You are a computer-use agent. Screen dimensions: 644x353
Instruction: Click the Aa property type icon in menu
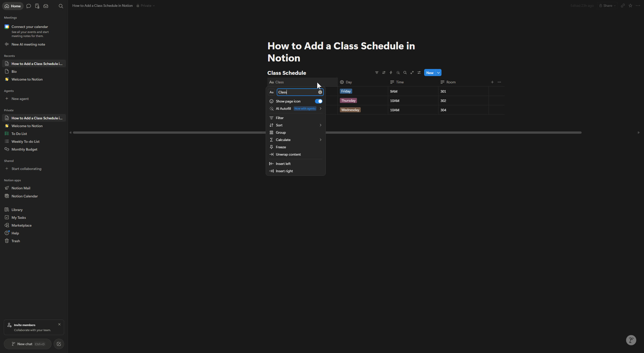pyautogui.click(x=271, y=92)
